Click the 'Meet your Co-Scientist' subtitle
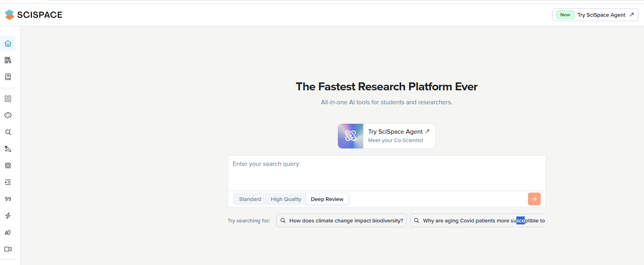The image size is (644, 265). tap(396, 140)
